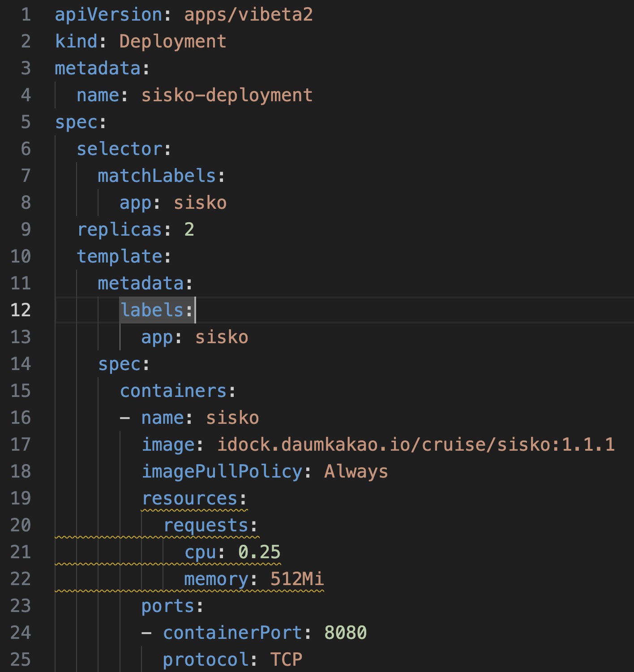Select the value 'apps/vibeta2'
This screenshot has width=634, height=672.
[248, 15]
